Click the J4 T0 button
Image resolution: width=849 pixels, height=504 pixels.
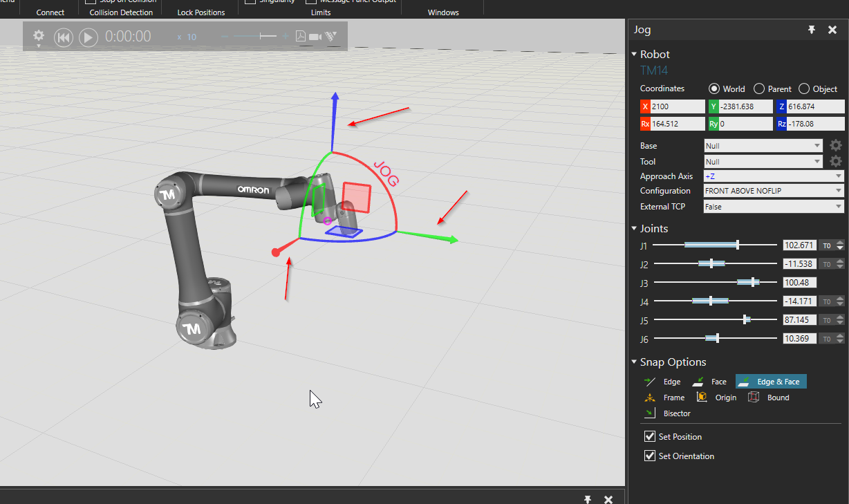[x=826, y=301]
